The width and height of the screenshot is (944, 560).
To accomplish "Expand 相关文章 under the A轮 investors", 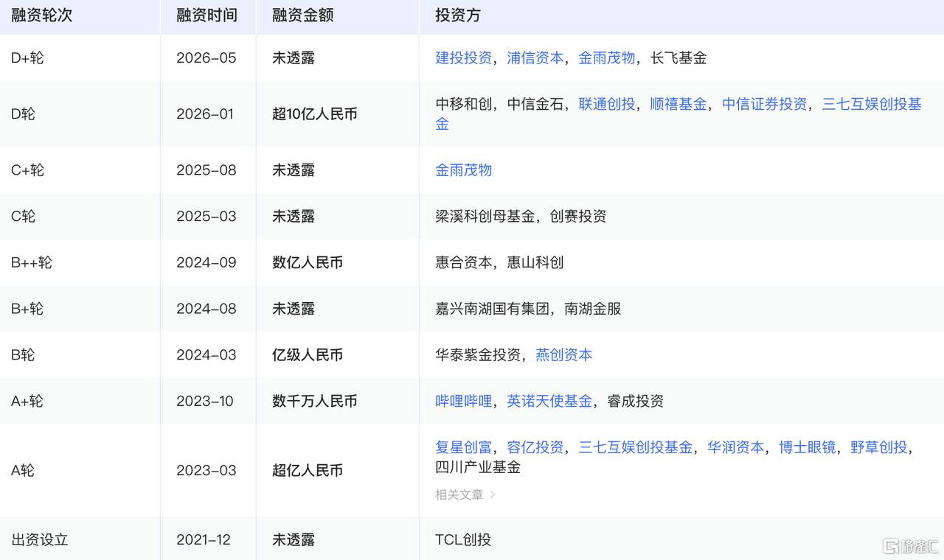I will (x=465, y=494).
